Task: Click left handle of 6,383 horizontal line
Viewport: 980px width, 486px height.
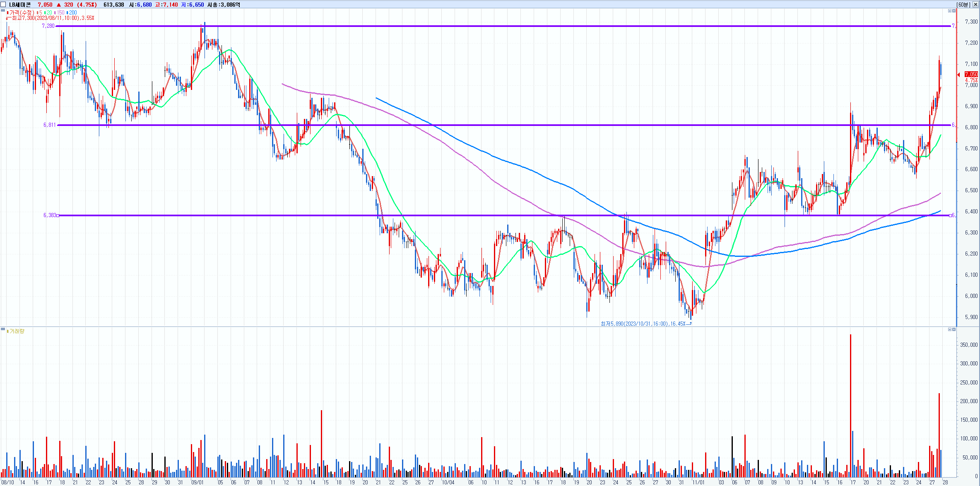Action: coord(58,215)
